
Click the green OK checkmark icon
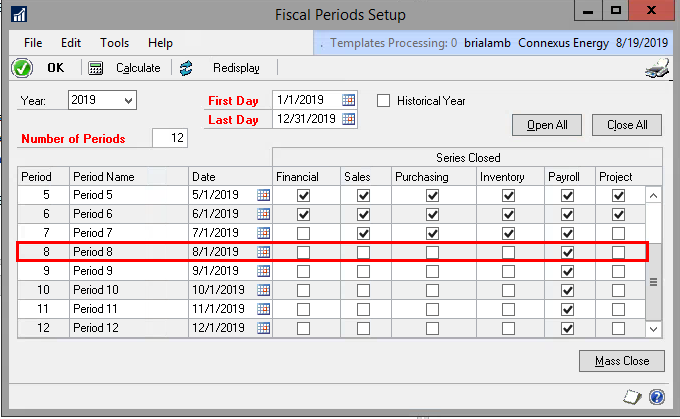[20, 68]
